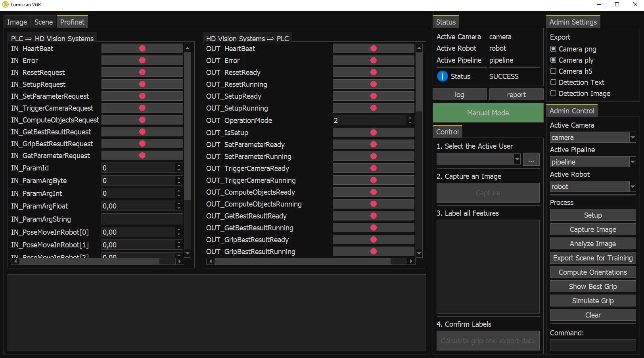Screen dimensions: 644x358
Task: Select the Admin Settings tab
Action: click(x=573, y=22)
